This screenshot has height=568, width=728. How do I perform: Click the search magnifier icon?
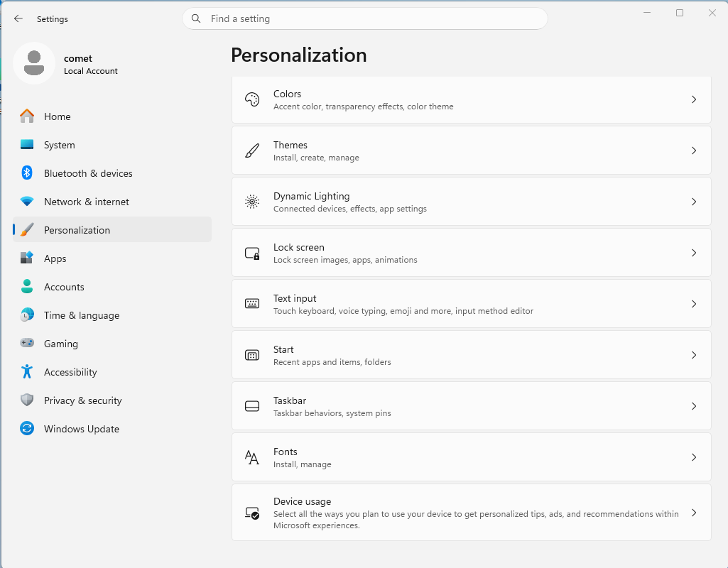pyautogui.click(x=196, y=18)
